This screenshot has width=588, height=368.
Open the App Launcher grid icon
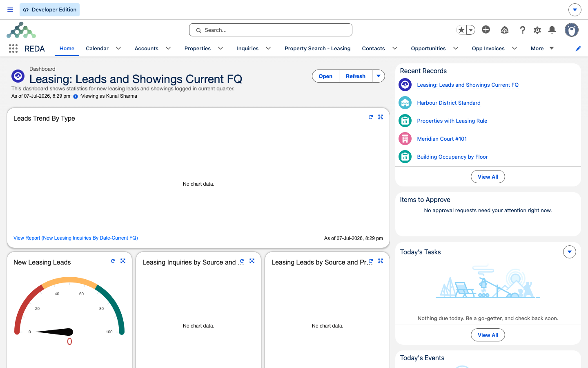[13, 49]
